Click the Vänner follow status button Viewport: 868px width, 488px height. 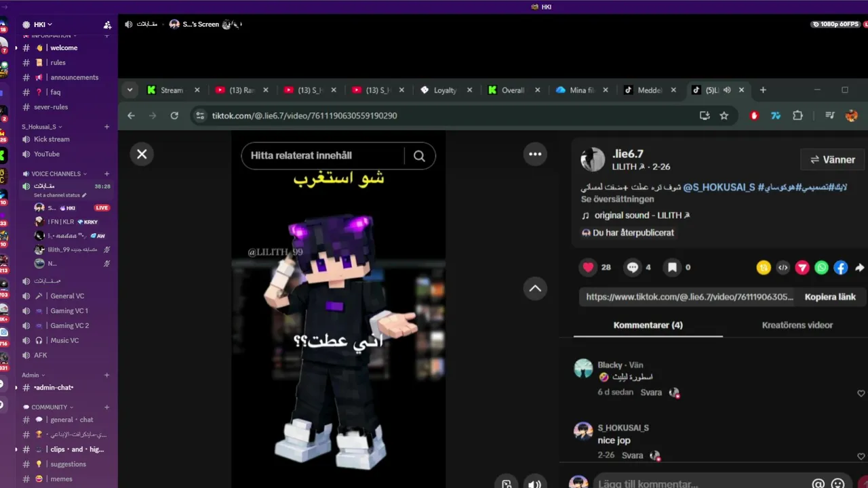[x=833, y=160]
